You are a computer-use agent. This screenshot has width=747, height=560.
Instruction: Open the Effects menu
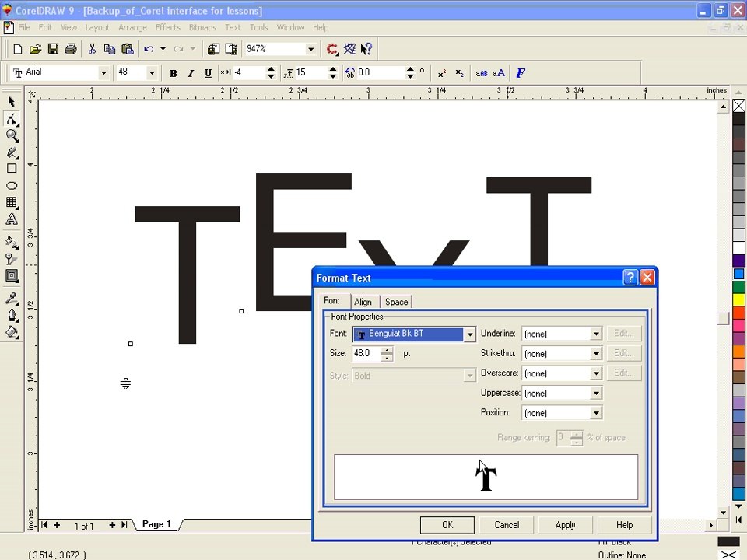coord(168,28)
